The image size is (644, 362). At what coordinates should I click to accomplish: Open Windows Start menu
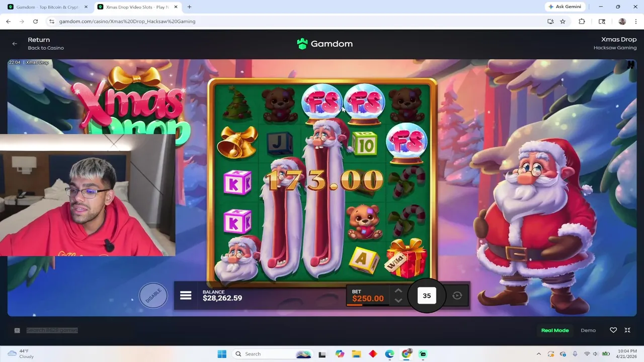222,354
